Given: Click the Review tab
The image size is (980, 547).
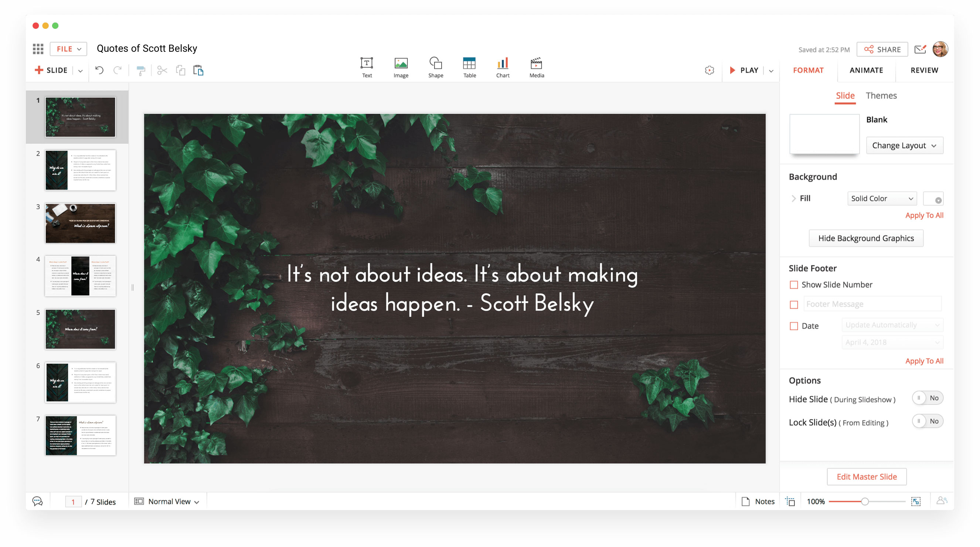Looking at the screenshot, I should tap(924, 69).
